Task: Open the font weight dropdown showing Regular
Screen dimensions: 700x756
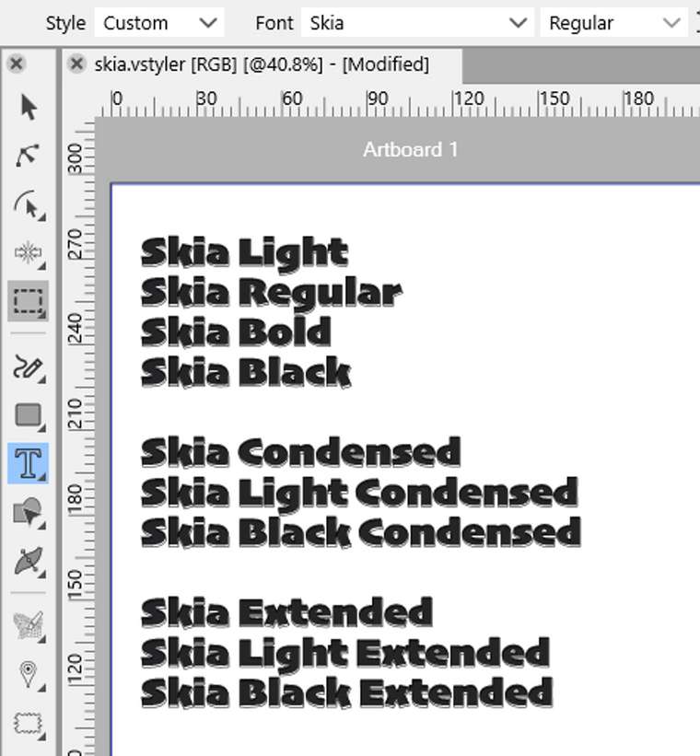Action: click(613, 23)
